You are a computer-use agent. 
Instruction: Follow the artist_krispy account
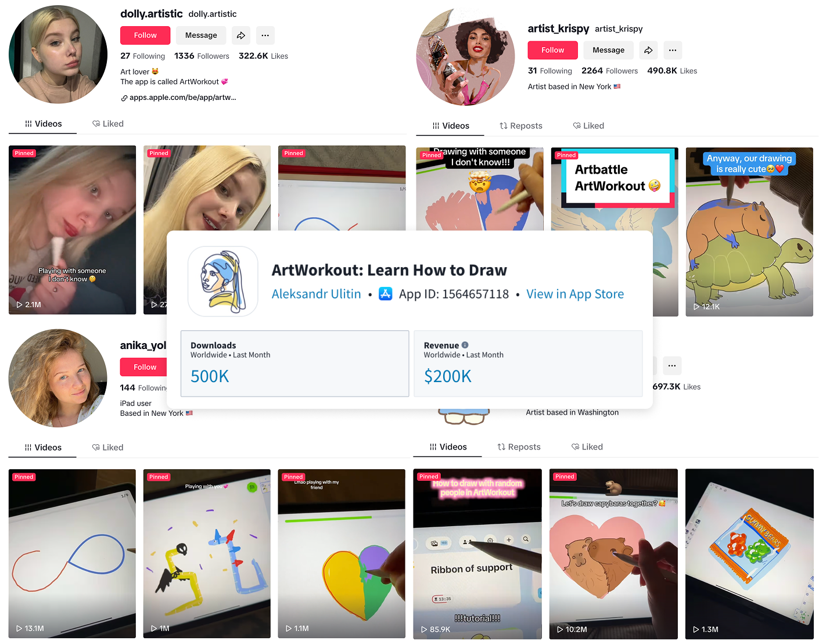pos(552,51)
